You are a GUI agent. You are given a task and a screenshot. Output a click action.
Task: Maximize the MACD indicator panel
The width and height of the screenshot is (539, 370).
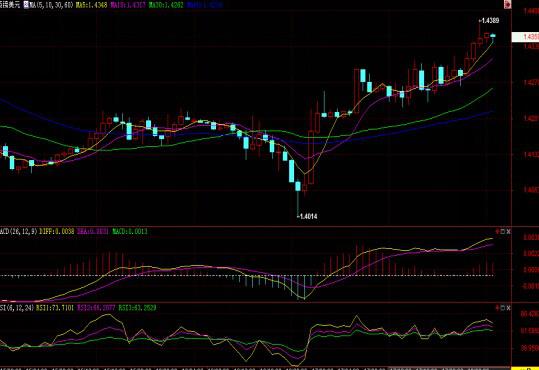[x=503, y=232]
